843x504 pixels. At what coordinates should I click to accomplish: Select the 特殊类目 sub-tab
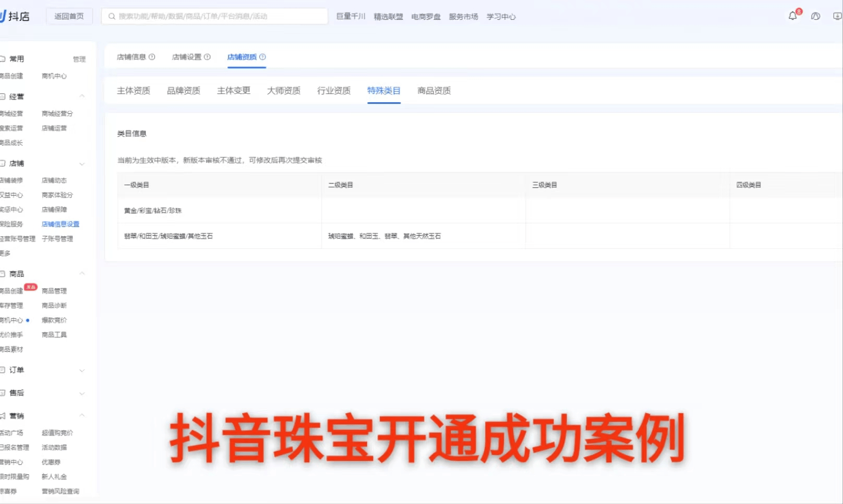tap(384, 91)
